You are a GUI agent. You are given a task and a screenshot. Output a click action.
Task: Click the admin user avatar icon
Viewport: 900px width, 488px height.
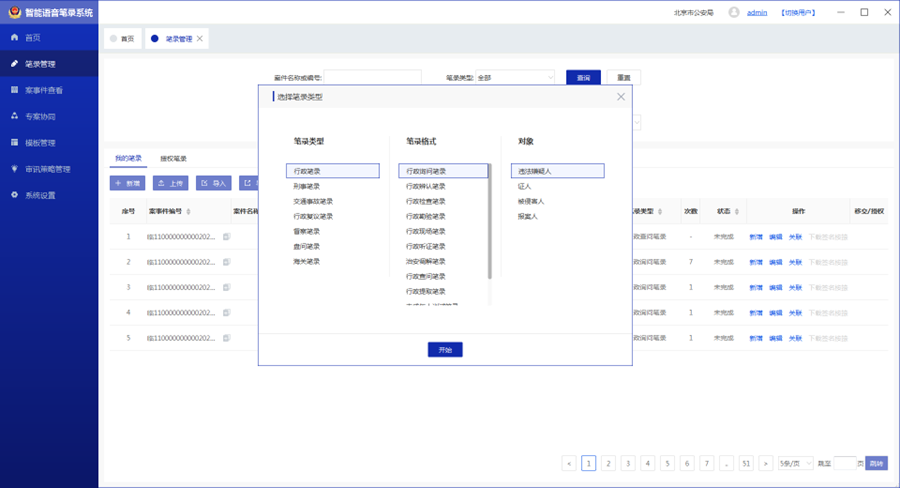point(734,12)
